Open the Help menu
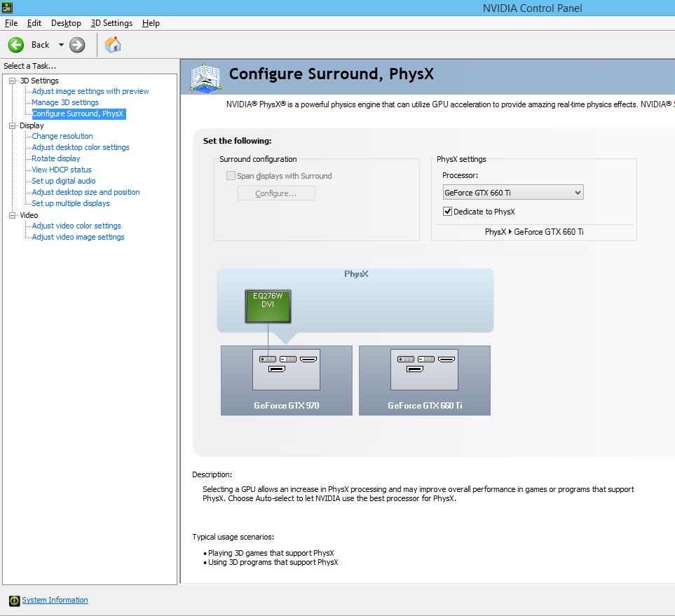675x616 pixels. (151, 23)
